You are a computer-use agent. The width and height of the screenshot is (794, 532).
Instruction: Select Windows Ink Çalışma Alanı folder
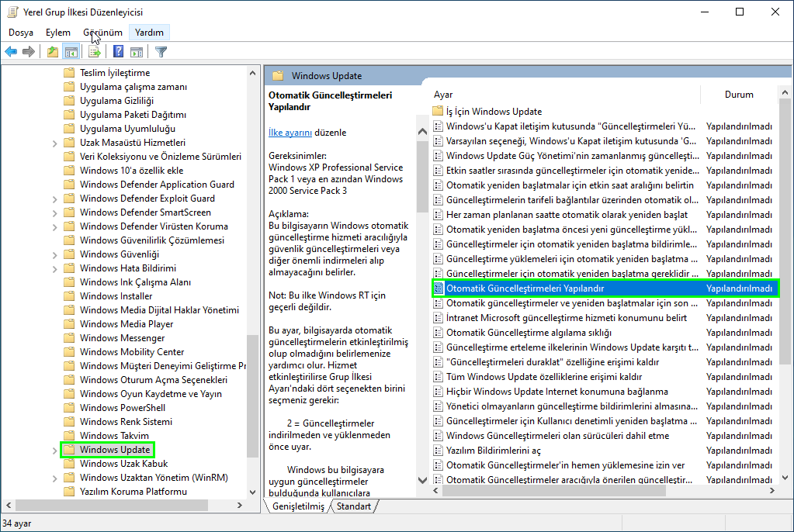(135, 282)
